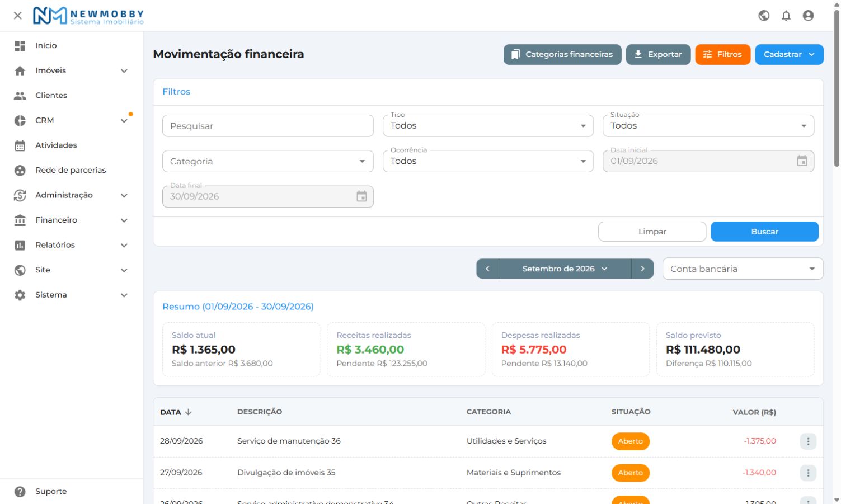Open options menu for Divulgação de imóveis 35
The image size is (841, 504).
click(x=808, y=473)
